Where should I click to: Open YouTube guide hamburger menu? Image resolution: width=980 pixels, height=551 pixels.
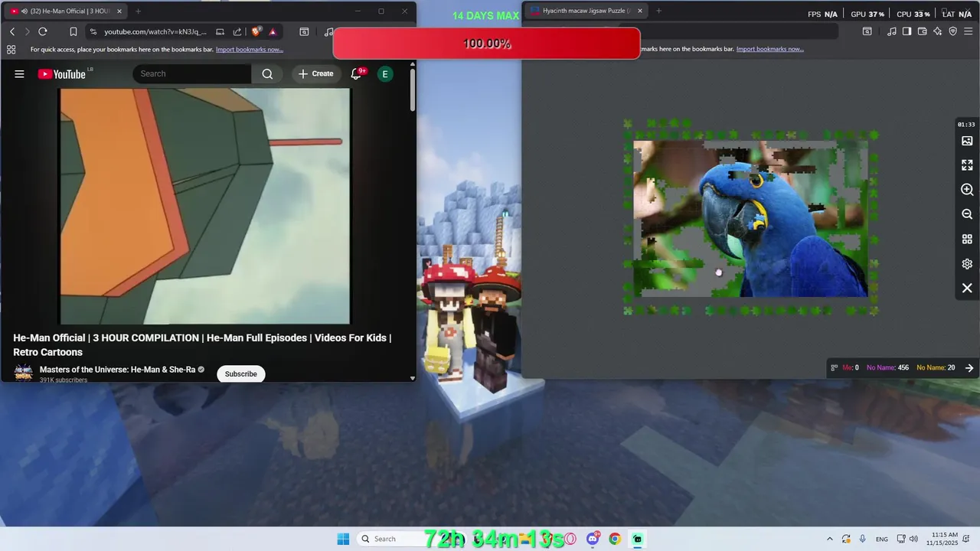pyautogui.click(x=19, y=73)
